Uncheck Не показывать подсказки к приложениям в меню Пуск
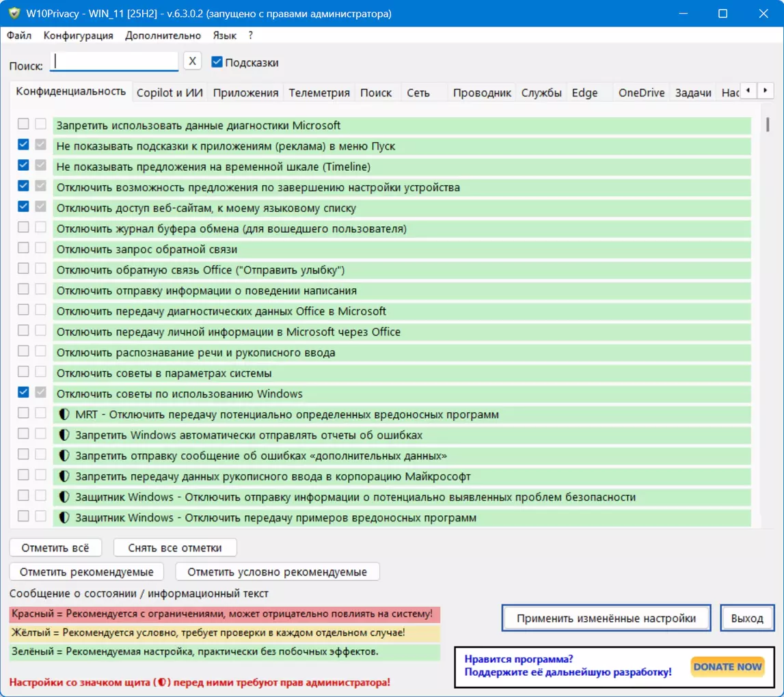 (x=23, y=144)
